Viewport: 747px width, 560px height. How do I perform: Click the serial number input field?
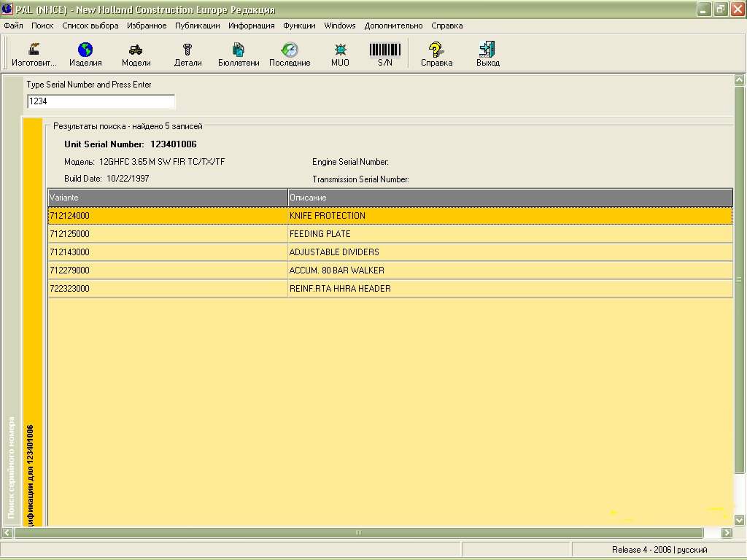click(x=101, y=101)
